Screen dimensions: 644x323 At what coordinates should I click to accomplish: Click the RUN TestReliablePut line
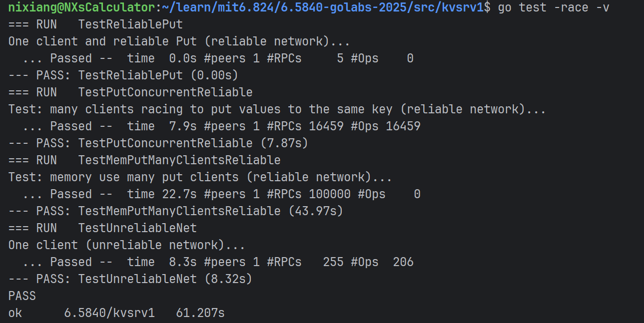click(x=95, y=24)
